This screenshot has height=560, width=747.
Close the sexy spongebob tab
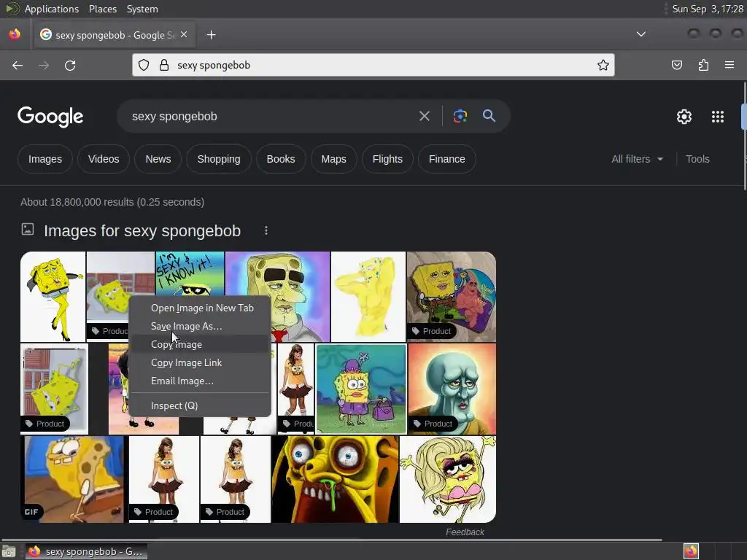pyautogui.click(x=184, y=35)
